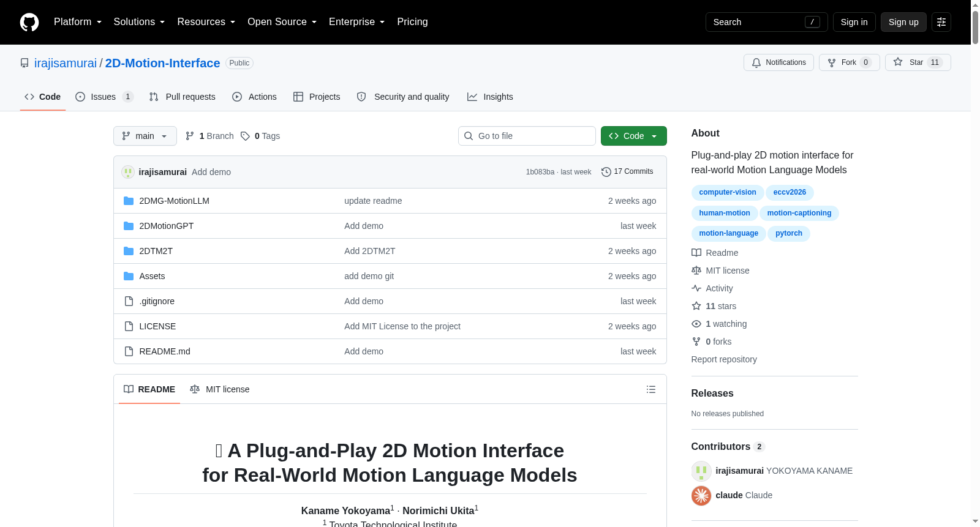Open the appearance settings icon in header
The width and height of the screenshot is (980, 527).
(x=941, y=22)
